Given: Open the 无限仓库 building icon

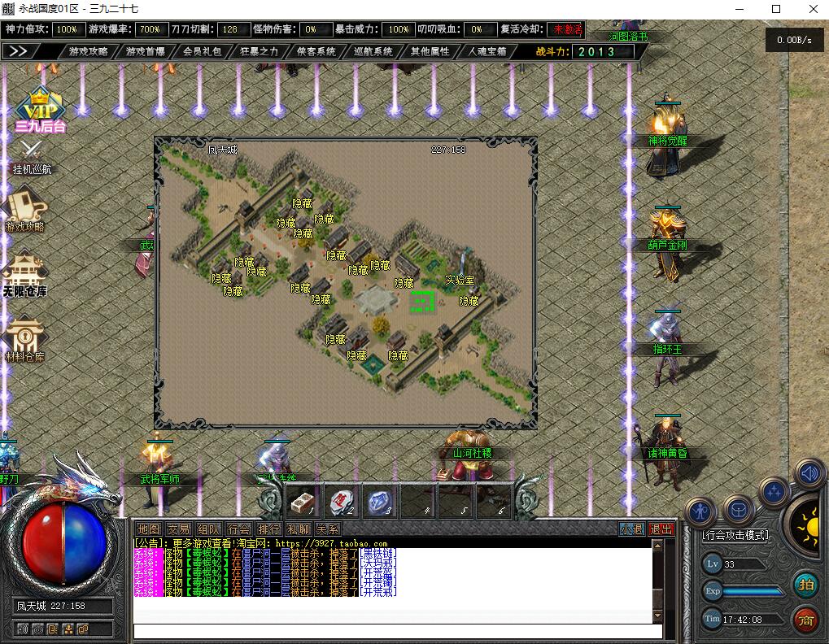Looking at the screenshot, I should pyautogui.click(x=24, y=275).
